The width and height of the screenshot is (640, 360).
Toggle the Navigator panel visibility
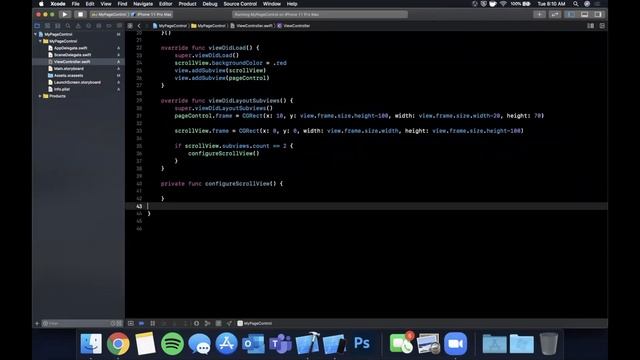571,14
